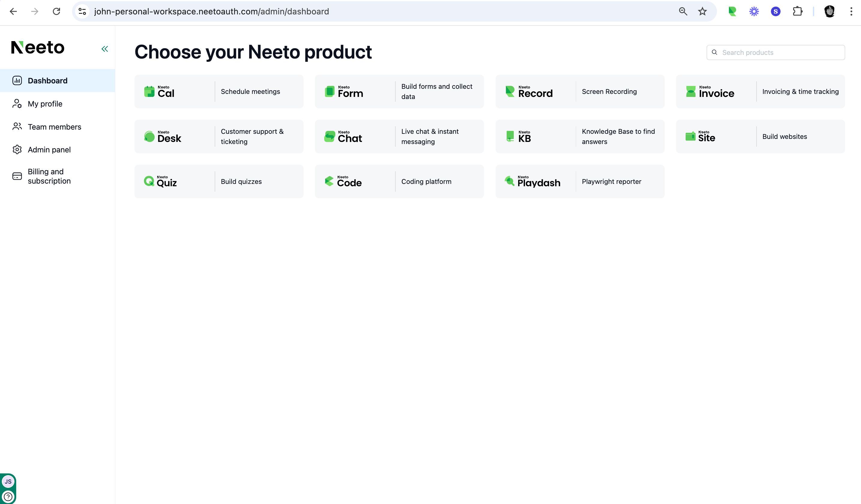Open the purple starburst browser extension
Screen dimensions: 861x504
point(754,11)
